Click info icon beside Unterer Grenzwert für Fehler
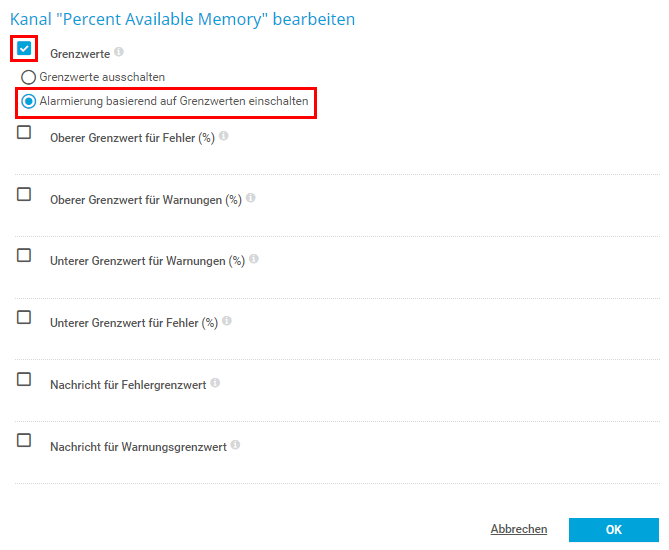Image resolution: width=669 pixels, height=550 pixels. coord(227,321)
